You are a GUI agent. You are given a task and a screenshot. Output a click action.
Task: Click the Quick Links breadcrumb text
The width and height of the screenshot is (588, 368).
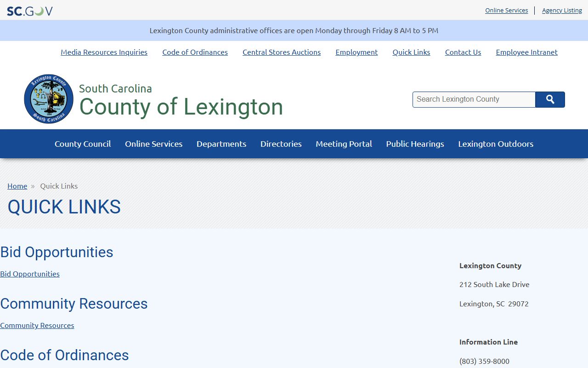[59, 186]
